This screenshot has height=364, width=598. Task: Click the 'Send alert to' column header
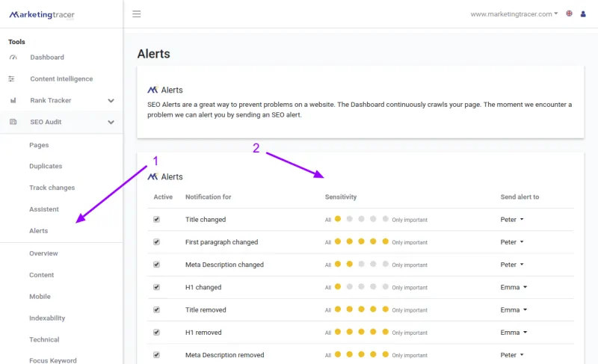tap(520, 197)
